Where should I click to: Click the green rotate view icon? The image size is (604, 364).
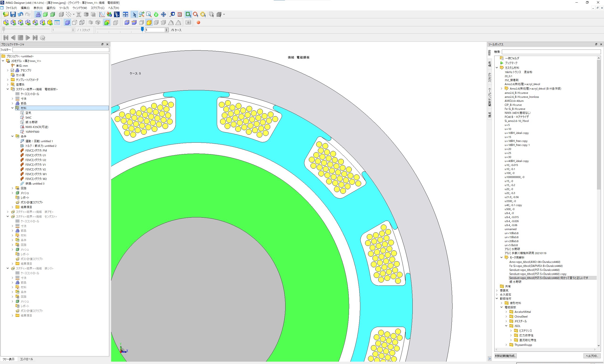[156, 14]
